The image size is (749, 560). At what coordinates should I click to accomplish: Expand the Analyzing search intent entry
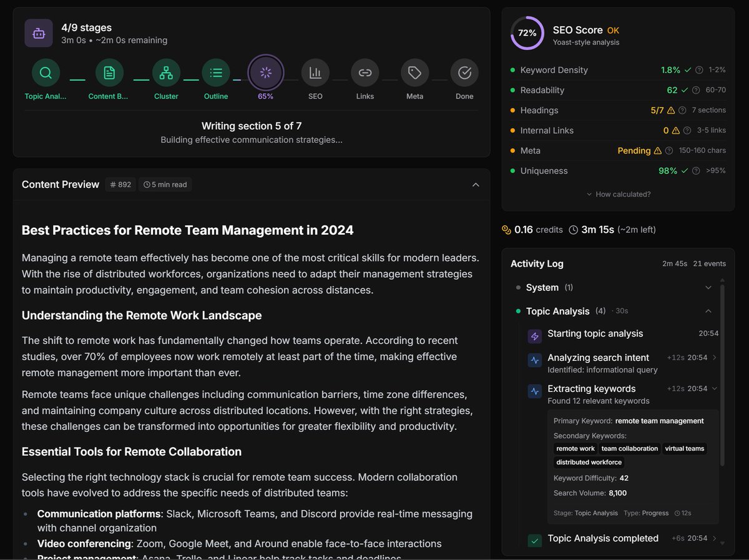point(714,358)
